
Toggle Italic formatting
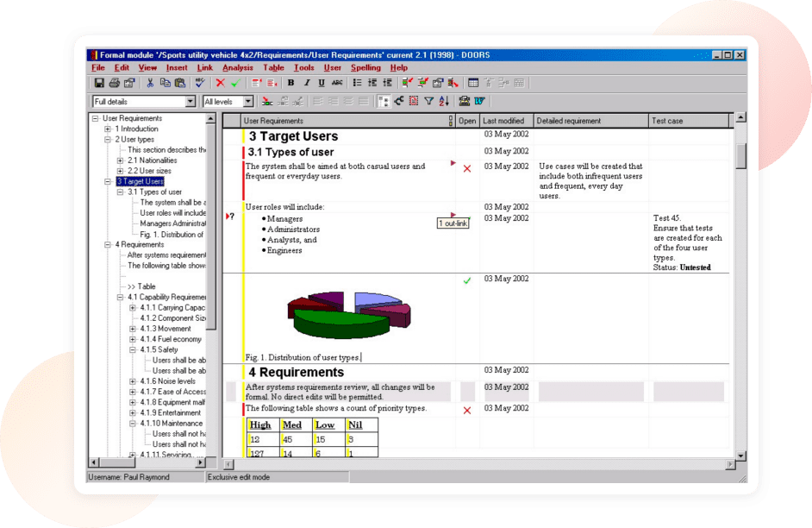306,83
